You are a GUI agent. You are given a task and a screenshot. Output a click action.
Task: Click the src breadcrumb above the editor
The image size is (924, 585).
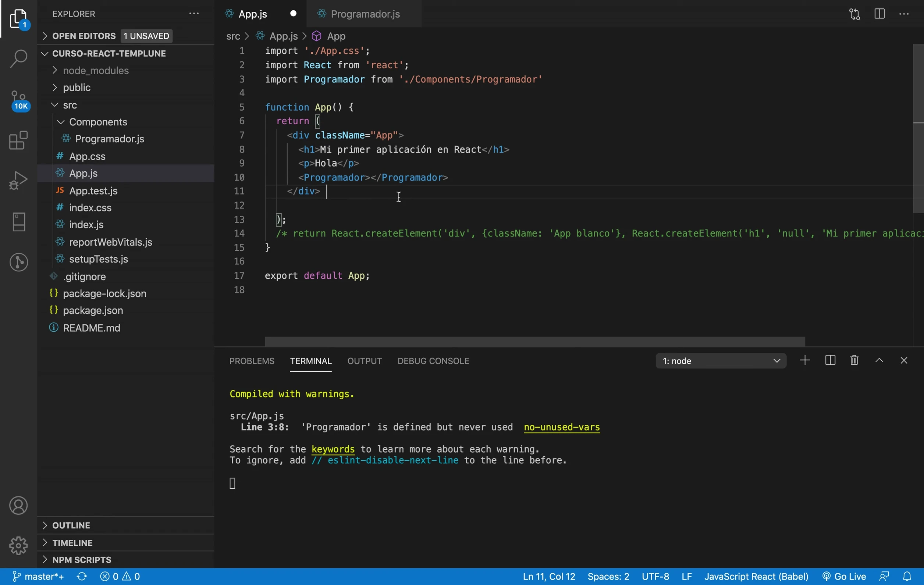pos(233,36)
